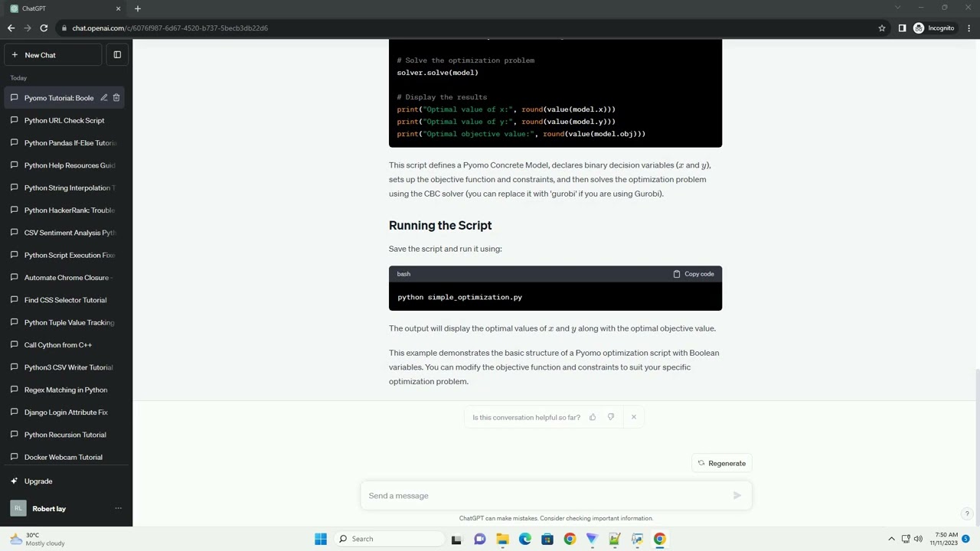Click the browser address bar URL
This screenshot has width=980, height=551.
pyautogui.click(x=170, y=28)
